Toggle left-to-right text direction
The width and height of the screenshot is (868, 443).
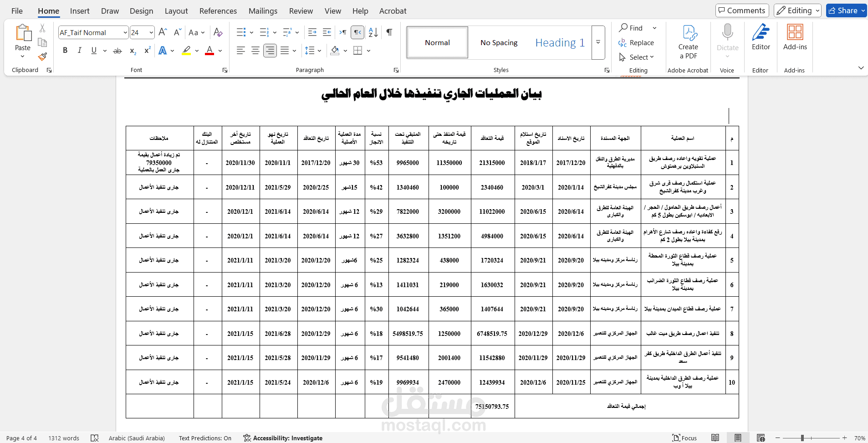pyautogui.click(x=343, y=32)
